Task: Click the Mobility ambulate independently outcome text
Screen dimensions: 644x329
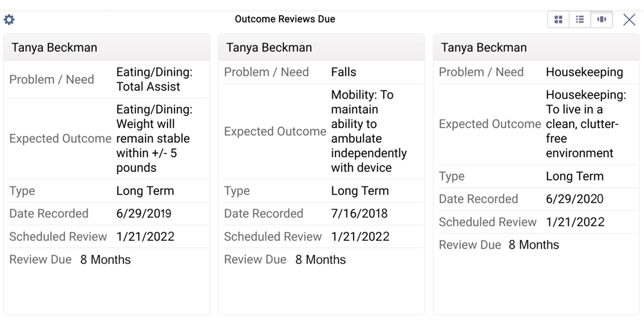Action: pos(369,131)
